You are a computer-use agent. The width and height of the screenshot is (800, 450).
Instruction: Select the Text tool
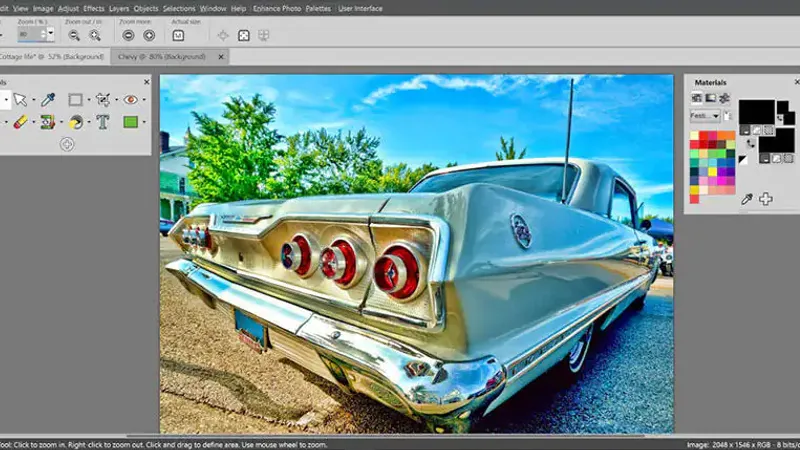102,122
